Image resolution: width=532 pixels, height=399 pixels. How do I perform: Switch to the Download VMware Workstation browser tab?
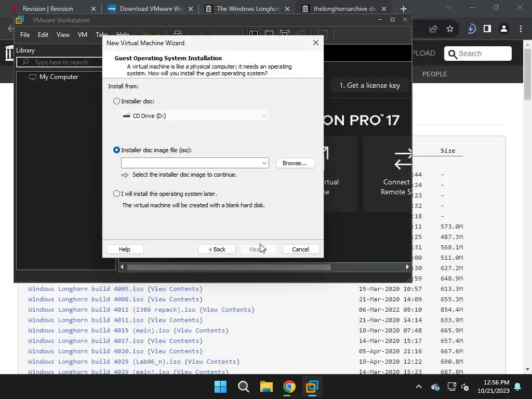[151, 9]
